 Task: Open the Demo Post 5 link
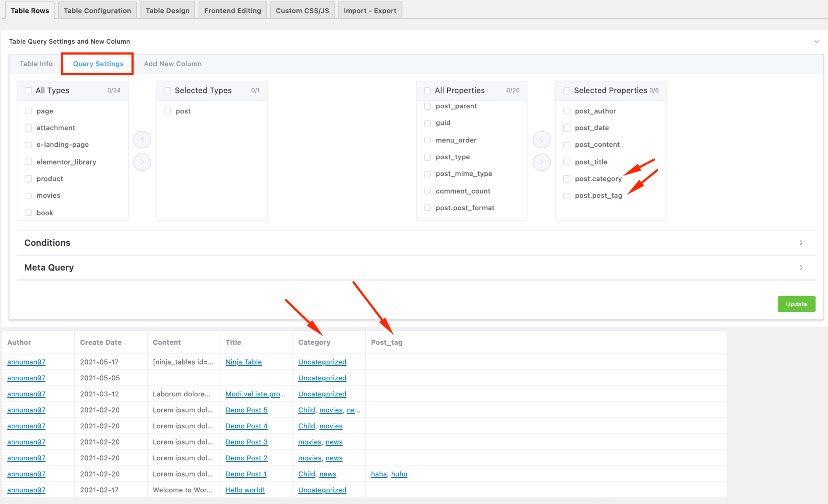tap(246, 410)
